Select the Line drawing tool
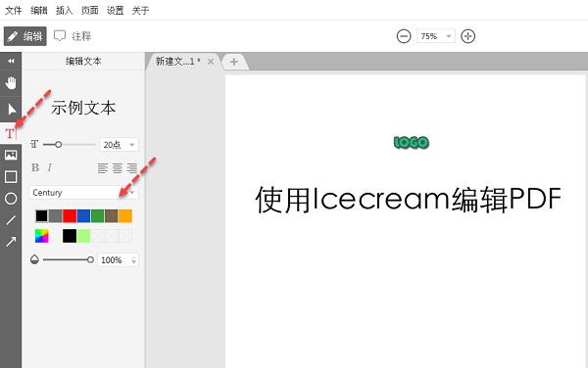This screenshot has width=588, height=368. (x=11, y=220)
